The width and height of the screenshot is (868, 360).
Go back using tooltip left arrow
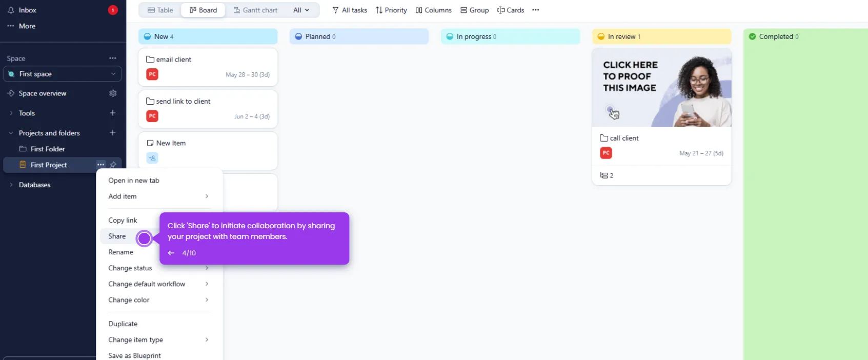tap(171, 253)
